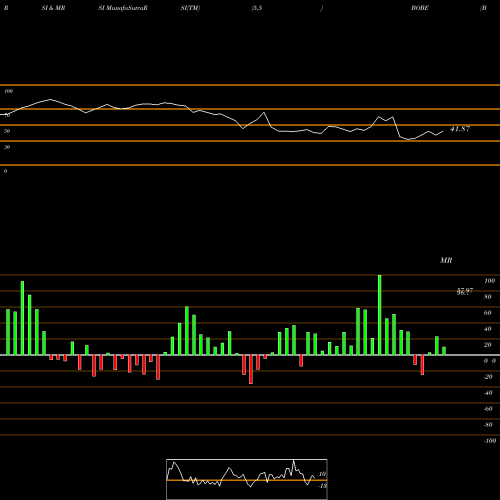Screen dimensions: 500x500
Task: Click the 40 label on MR axis
Action: pyautogui.click(x=488, y=329)
